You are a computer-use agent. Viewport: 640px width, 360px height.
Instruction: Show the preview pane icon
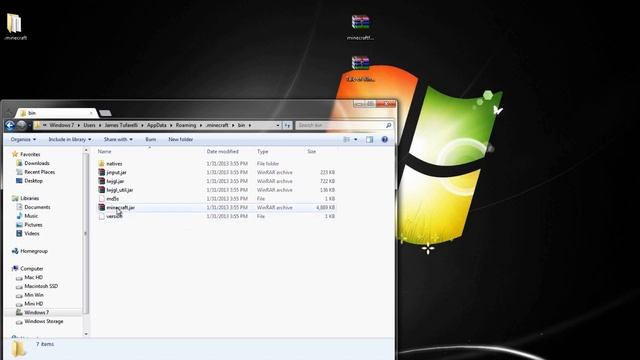point(369,140)
